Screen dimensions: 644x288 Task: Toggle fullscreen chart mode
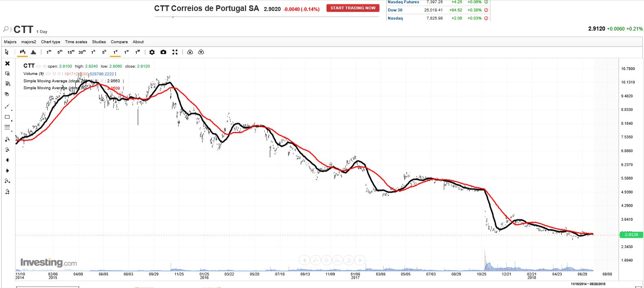175,52
